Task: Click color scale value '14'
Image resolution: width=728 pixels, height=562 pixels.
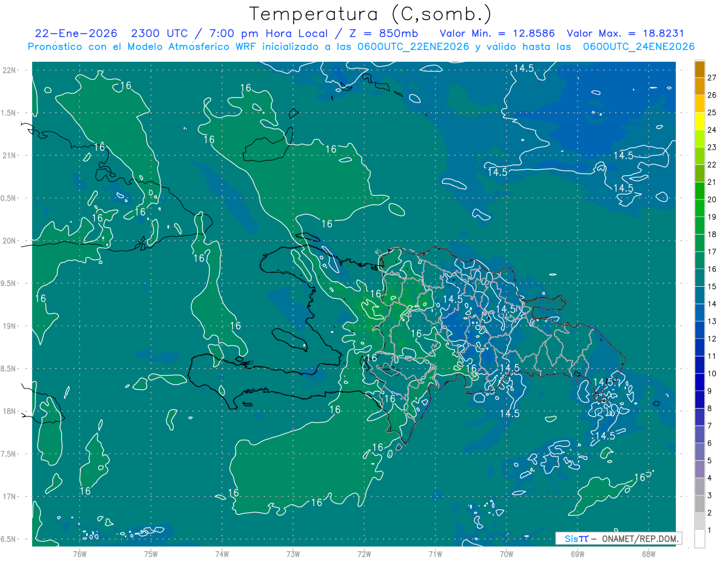Action: [712, 304]
